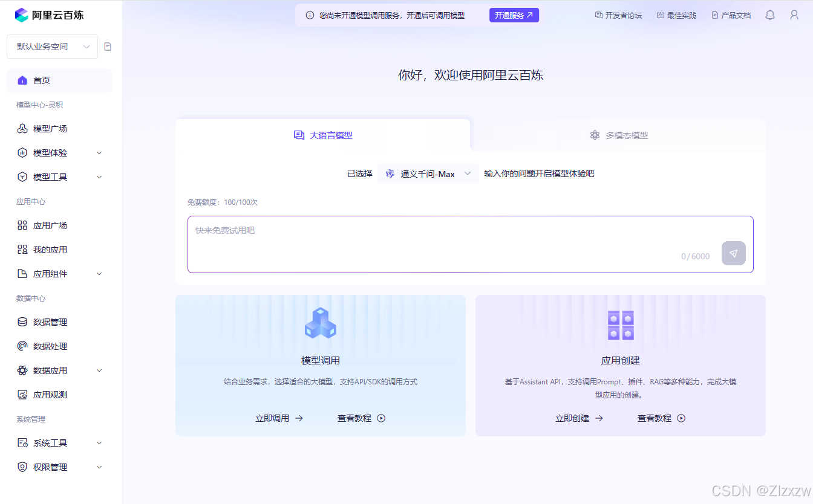
Task: Click the 首页 home icon
Action: (x=22, y=80)
